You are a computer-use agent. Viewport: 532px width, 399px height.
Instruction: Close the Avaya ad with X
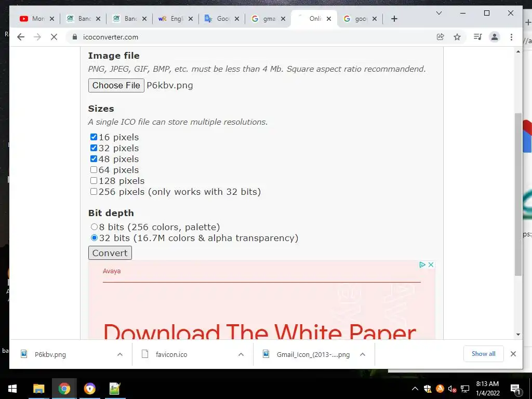[431, 264]
